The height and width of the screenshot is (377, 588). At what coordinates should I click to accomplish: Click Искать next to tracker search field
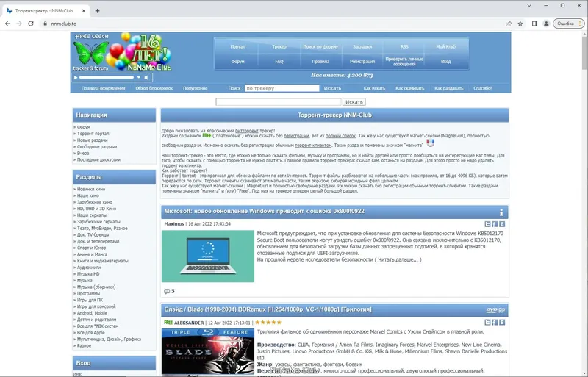click(333, 88)
